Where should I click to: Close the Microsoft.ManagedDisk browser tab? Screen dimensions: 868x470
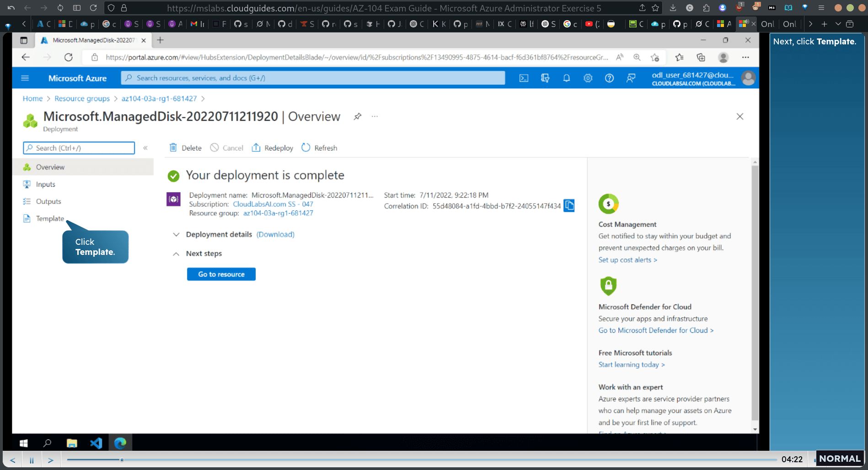pos(144,40)
